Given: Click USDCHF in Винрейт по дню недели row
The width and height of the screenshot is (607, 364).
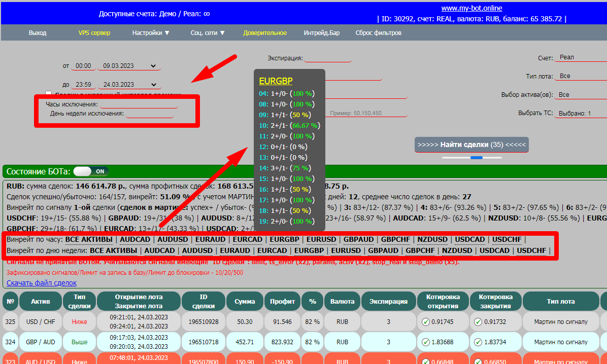Looking at the screenshot, I should pyautogui.click(x=531, y=250).
